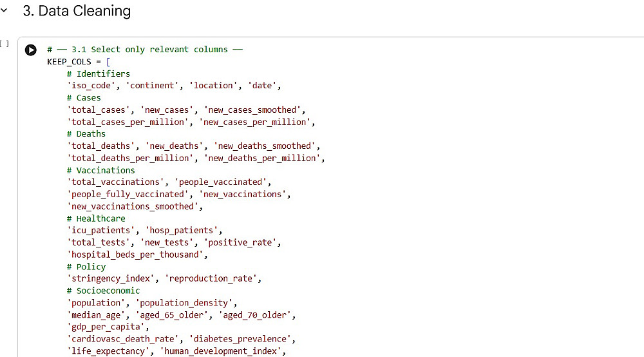This screenshot has height=357, width=644.
Task: Click the 'new_deaths' string
Action: pyautogui.click(x=174, y=146)
